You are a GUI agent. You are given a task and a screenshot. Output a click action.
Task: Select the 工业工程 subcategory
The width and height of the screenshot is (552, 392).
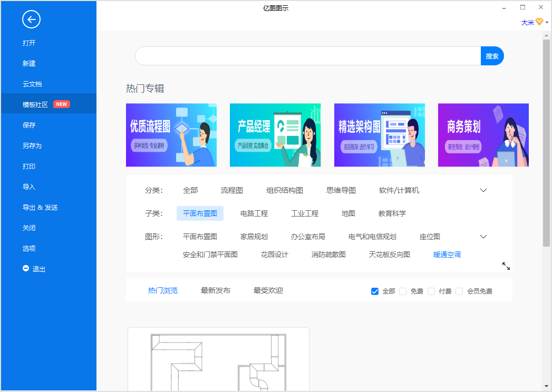(305, 213)
